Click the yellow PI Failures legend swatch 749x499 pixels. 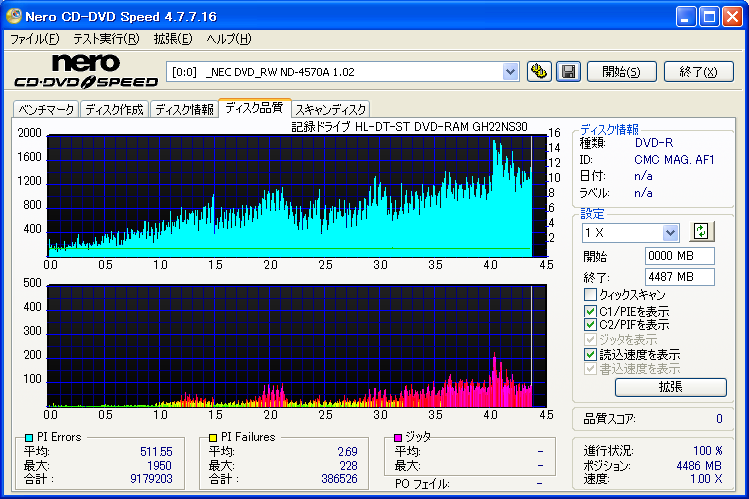coord(213,437)
